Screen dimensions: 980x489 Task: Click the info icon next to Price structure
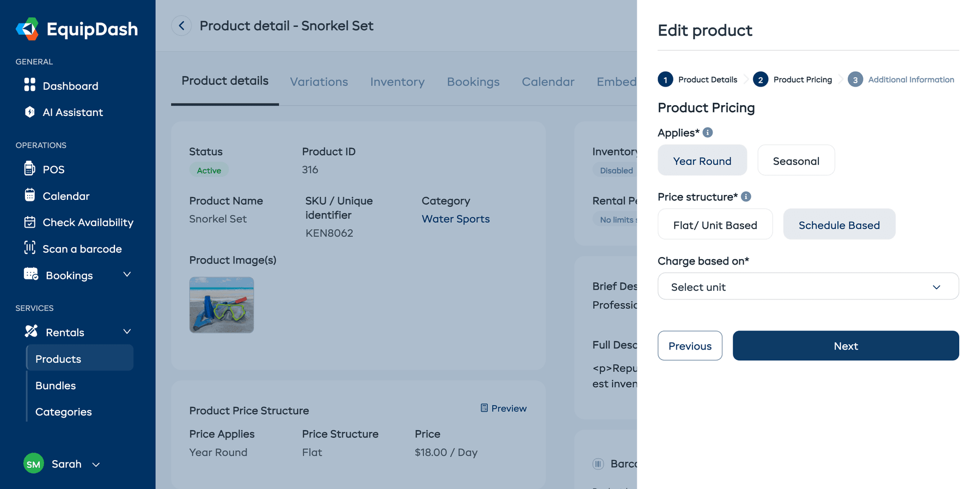click(x=746, y=197)
